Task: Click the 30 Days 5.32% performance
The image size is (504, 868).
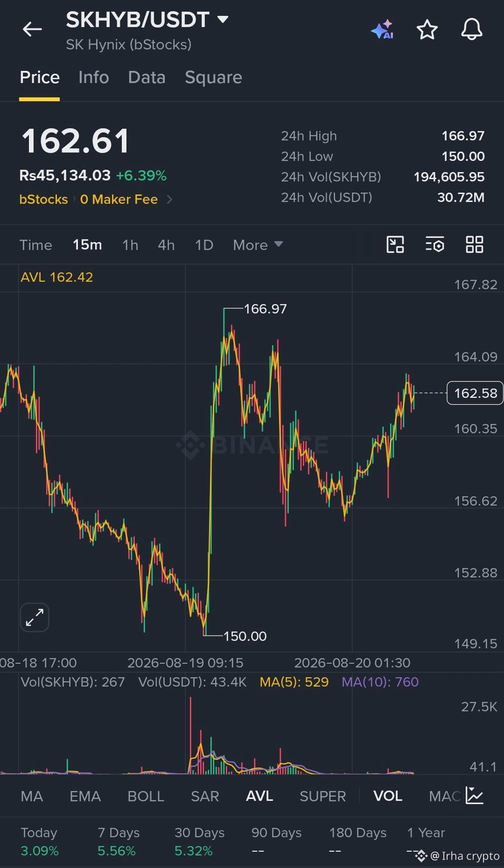Action: coord(199,841)
